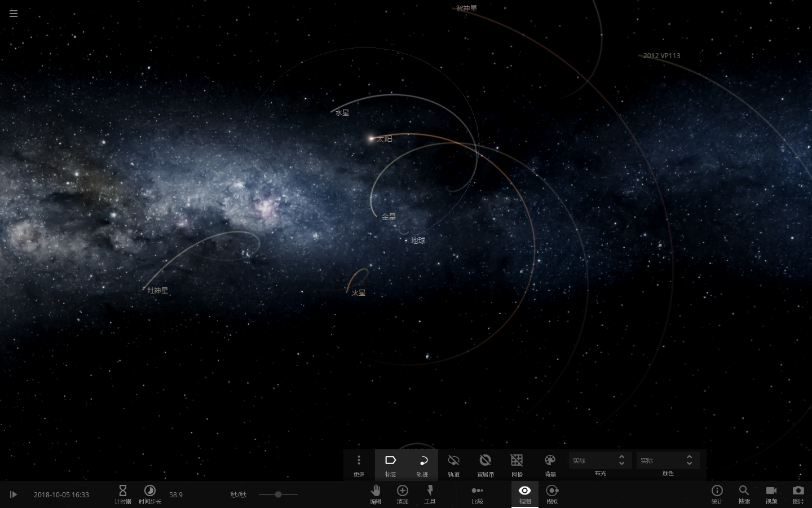Start the simulation with the play button
Viewport: 812px width, 508px height.
tap(14, 494)
